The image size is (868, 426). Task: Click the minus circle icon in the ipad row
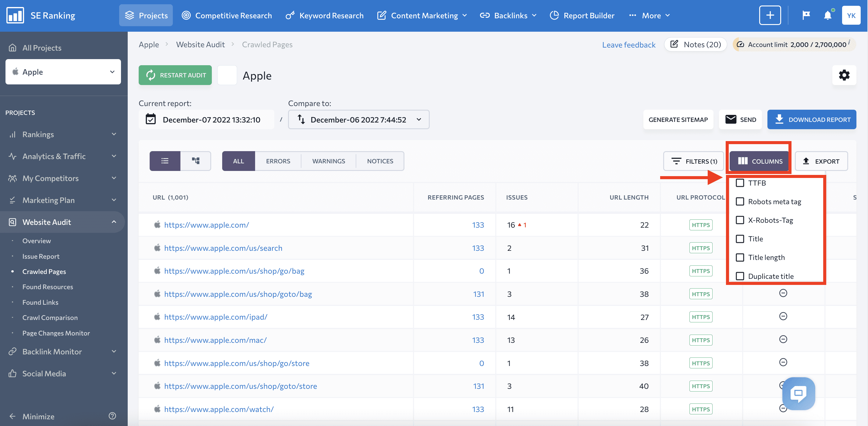pyautogui.click(x=783, y=316)
